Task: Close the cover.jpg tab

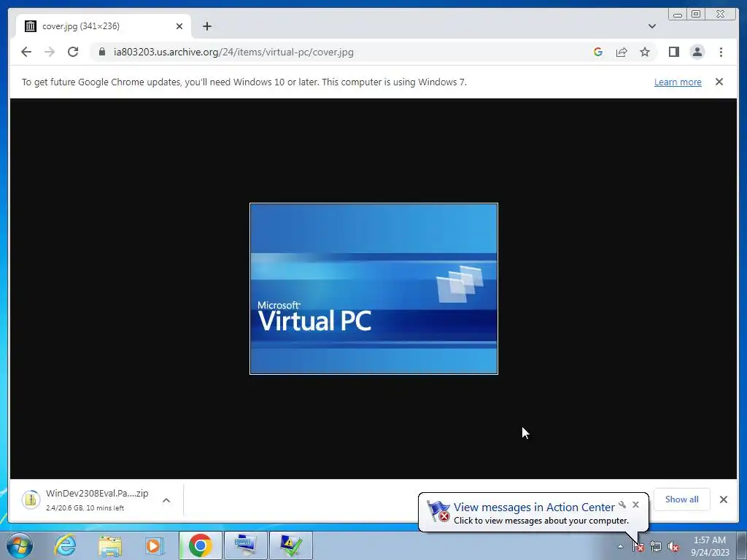Action: tap(179, 26)
